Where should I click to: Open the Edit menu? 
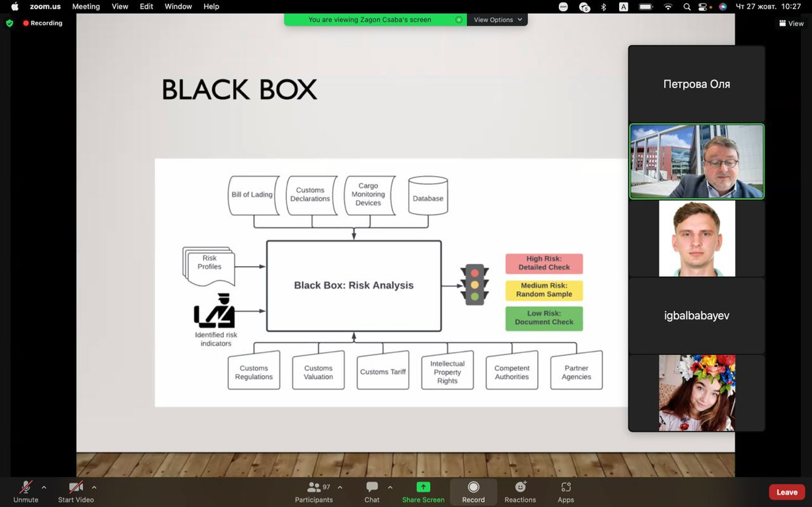point(146,7)
